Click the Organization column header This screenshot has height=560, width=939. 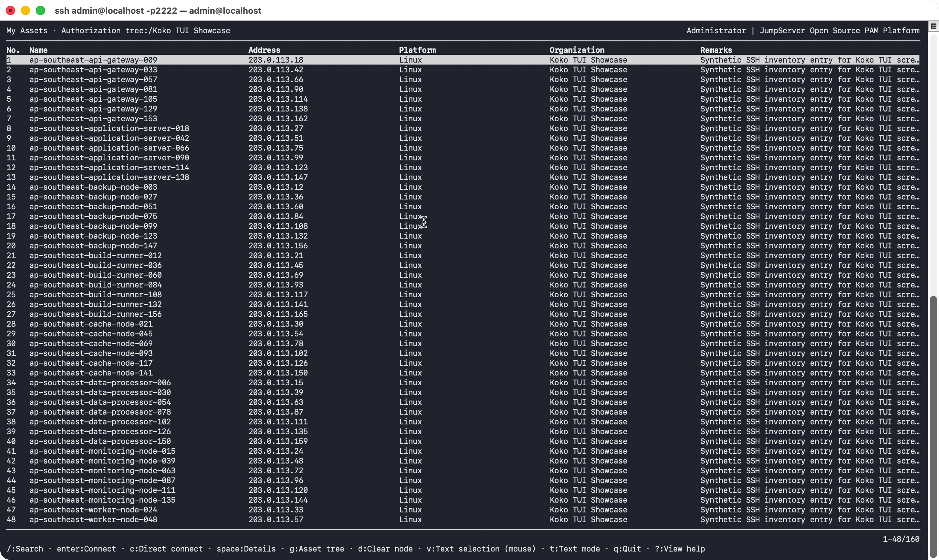click(x=577, y=50)
